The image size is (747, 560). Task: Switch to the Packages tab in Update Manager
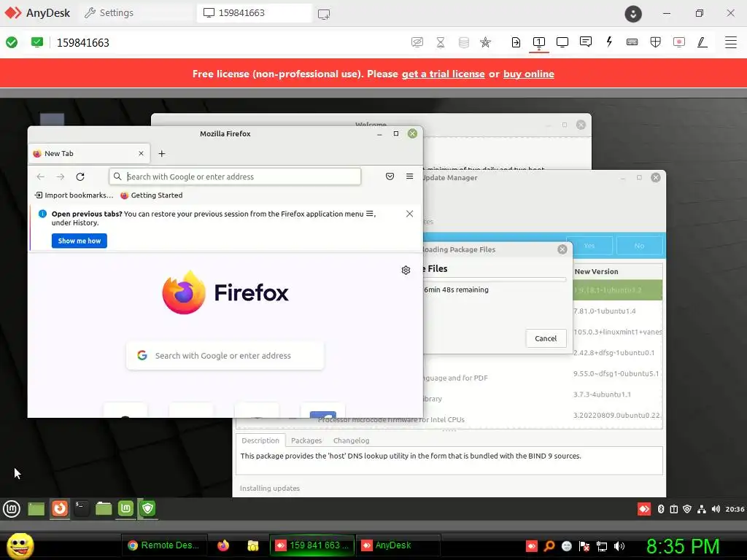306,440
